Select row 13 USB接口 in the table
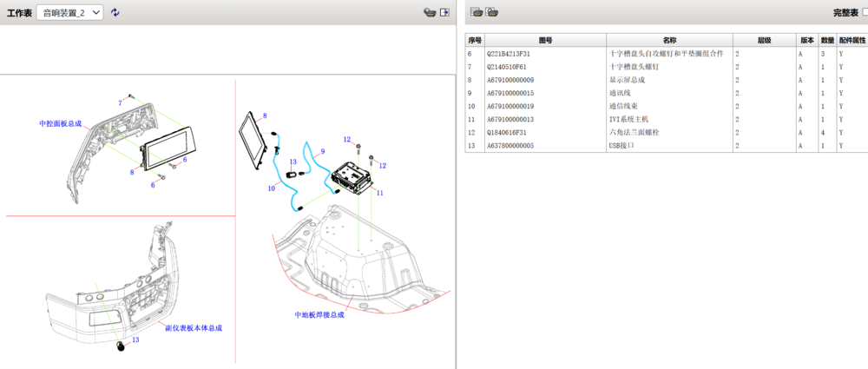Image resolution: width=868 pixels, height=369 pixels. (x=667, y=146)
